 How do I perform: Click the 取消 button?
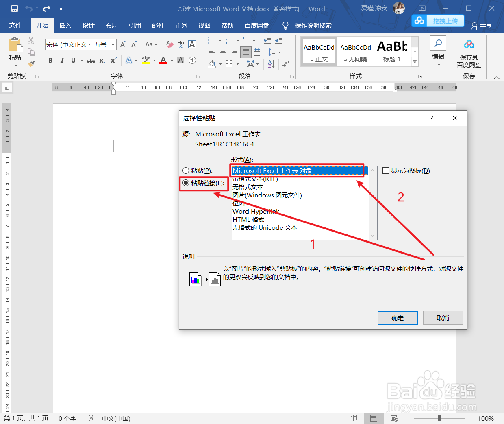pos(443,318)
